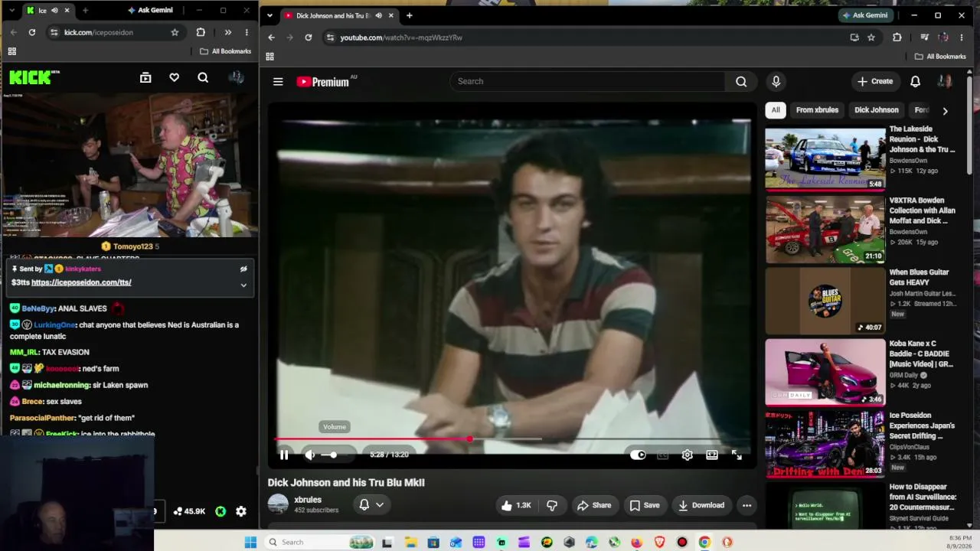
Task: Open Kick search magnifier
Action: pyautogui.click(x=203, y=77)
